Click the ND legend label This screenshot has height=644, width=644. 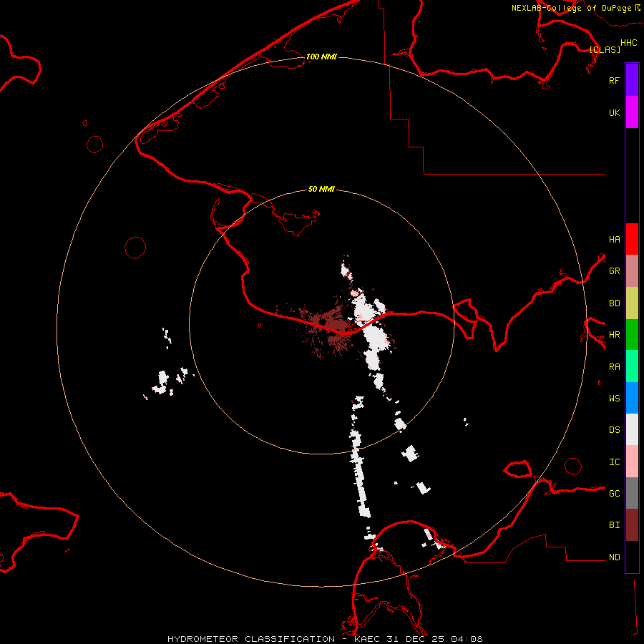(614, 557)
